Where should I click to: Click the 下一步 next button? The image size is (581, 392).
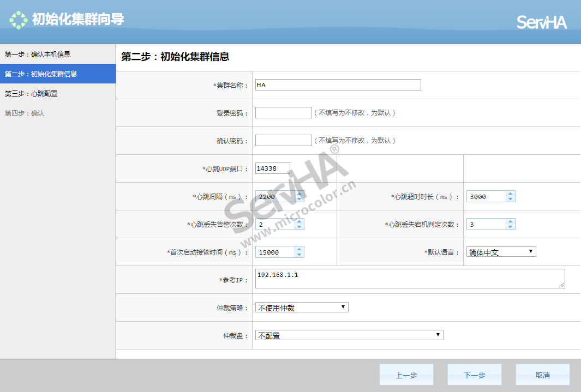(x=474, y=375)
